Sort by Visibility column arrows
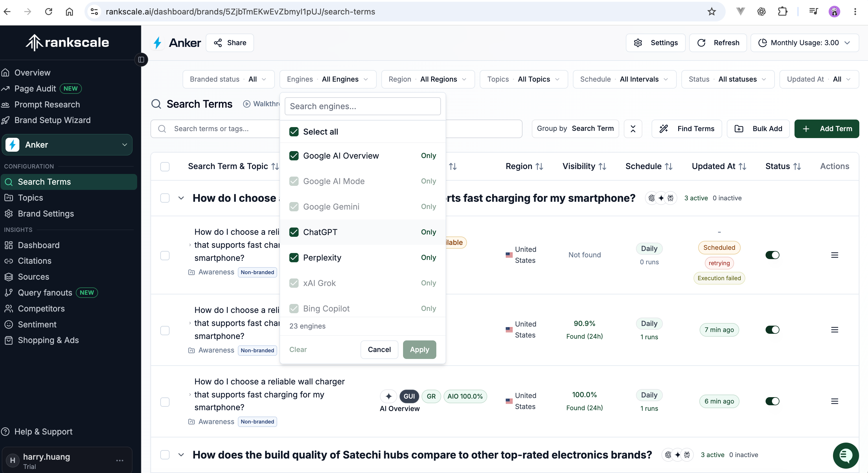 coord(602,166)
